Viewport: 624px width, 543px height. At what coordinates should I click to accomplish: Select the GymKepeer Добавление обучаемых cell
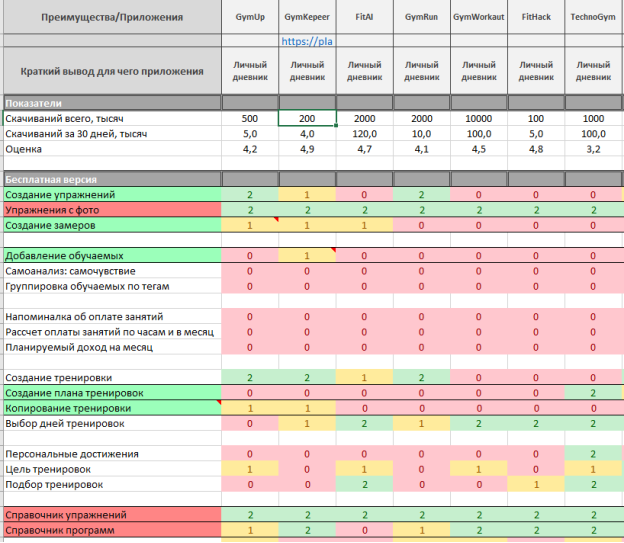(307, 256)
